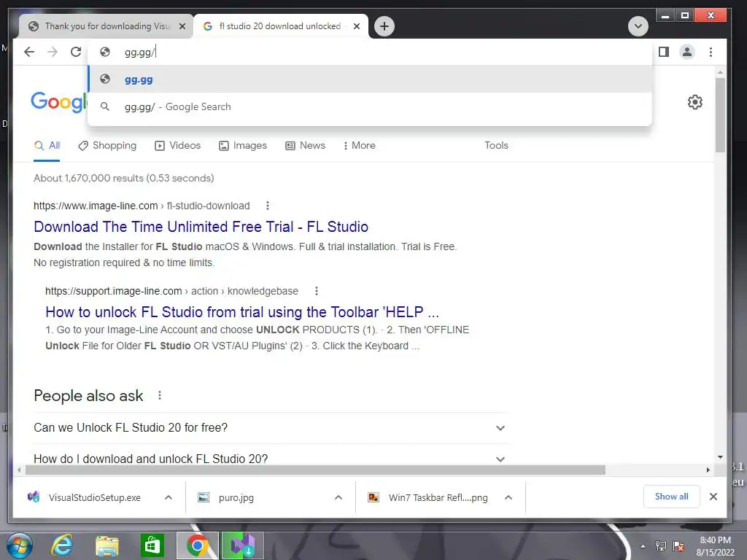The height and width of the screenshot is (560, 747).
Task: Open a new tab with plus button
Action: tap(384, 26)
